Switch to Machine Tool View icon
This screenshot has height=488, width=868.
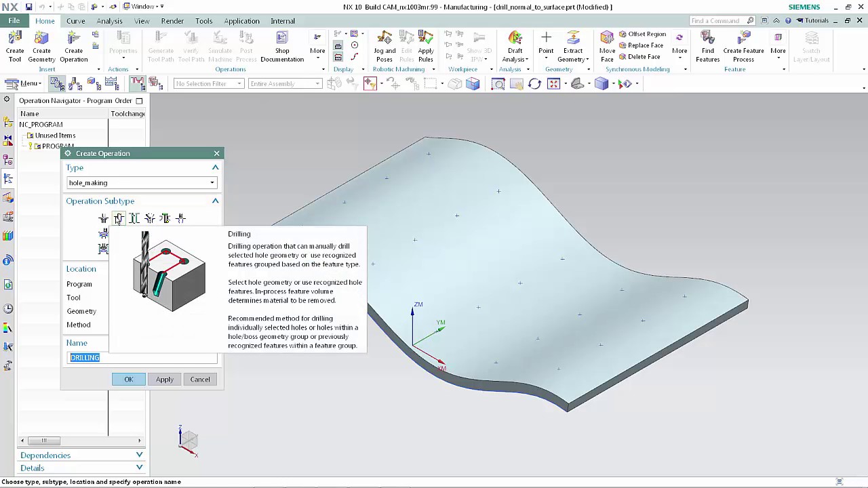coord(75,84)
